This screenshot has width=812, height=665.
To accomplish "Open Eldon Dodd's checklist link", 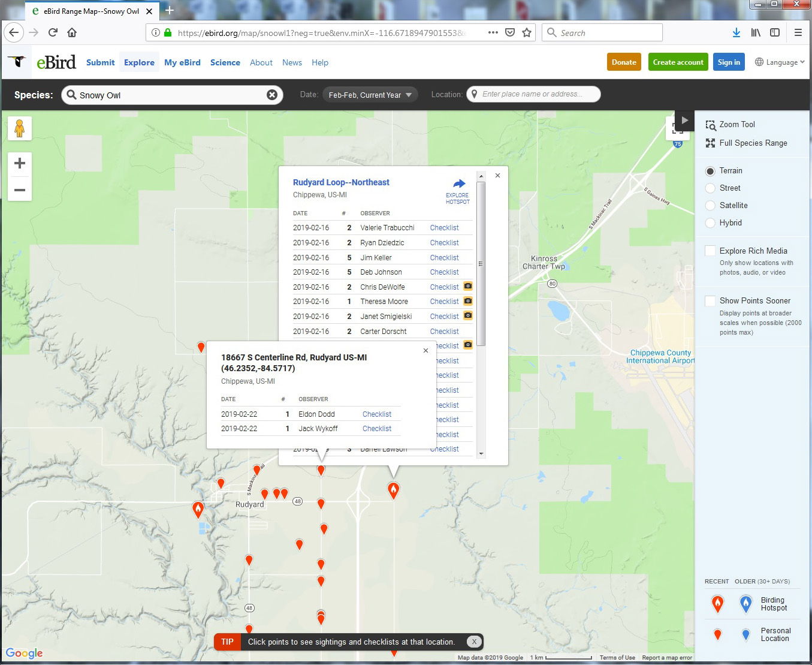I will 376,414.
